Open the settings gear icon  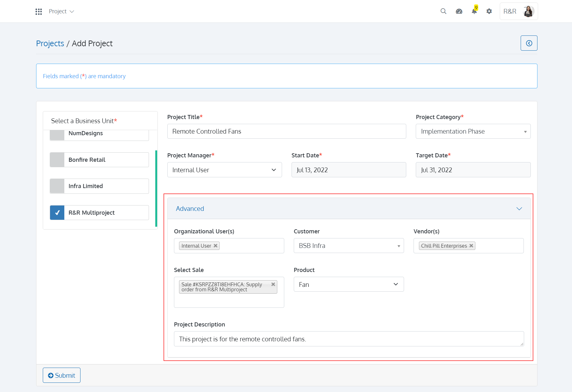click(x=489, y=11)
